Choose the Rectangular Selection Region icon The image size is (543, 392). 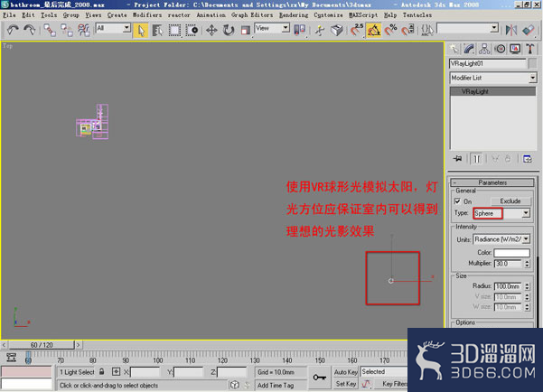(174, 30)
